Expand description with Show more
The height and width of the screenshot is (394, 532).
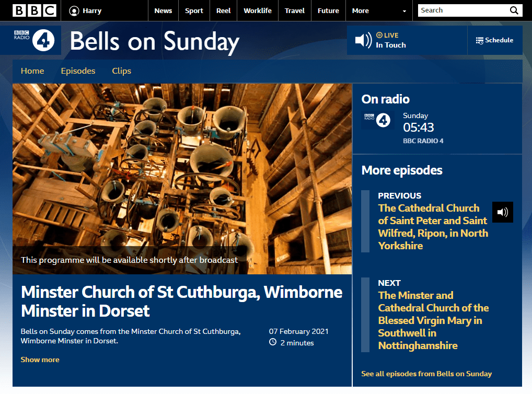40,360
